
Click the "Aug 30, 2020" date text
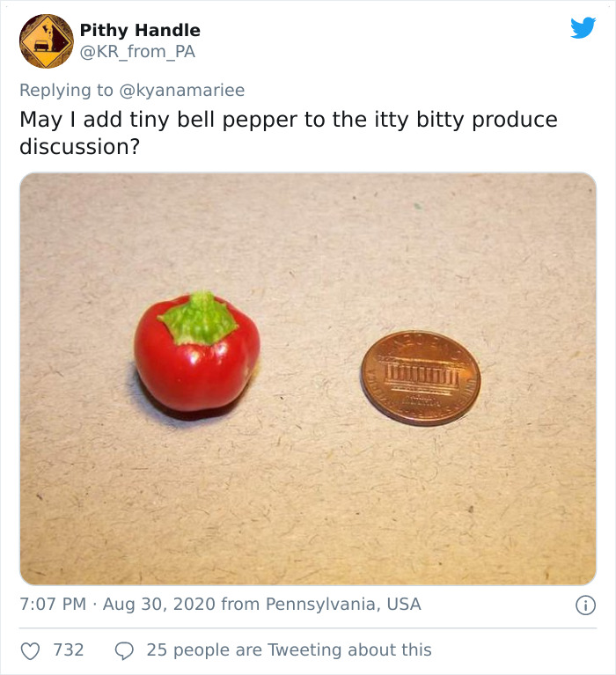coord(158,605)
